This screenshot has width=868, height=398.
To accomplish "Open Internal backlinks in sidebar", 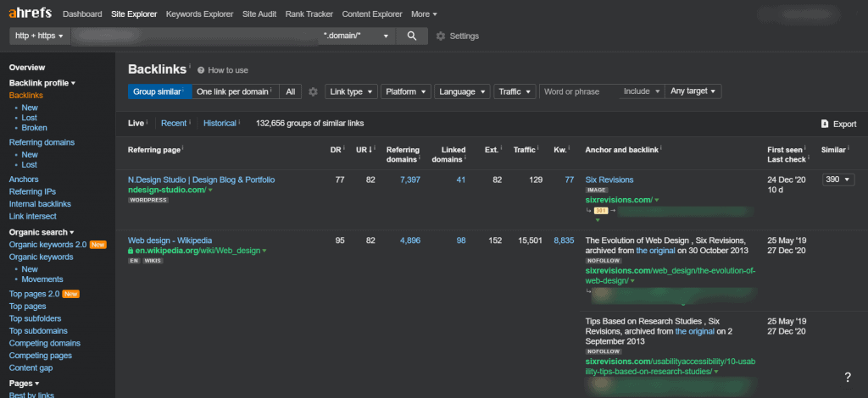I will coord(40,204).
